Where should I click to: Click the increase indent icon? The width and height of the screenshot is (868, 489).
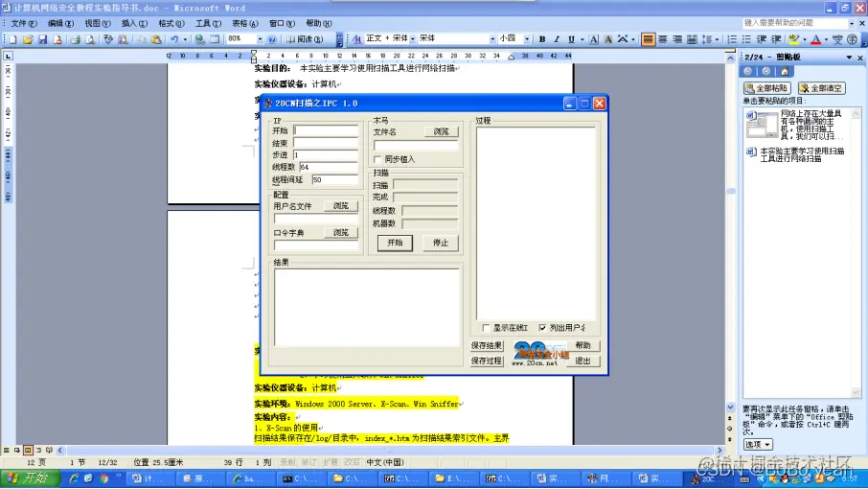coord(776,38)
